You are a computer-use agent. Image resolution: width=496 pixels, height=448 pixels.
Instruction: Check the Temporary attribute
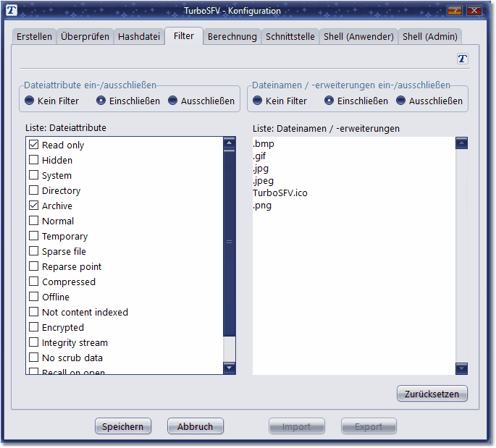pyautogui.click(x=33, y=236)
